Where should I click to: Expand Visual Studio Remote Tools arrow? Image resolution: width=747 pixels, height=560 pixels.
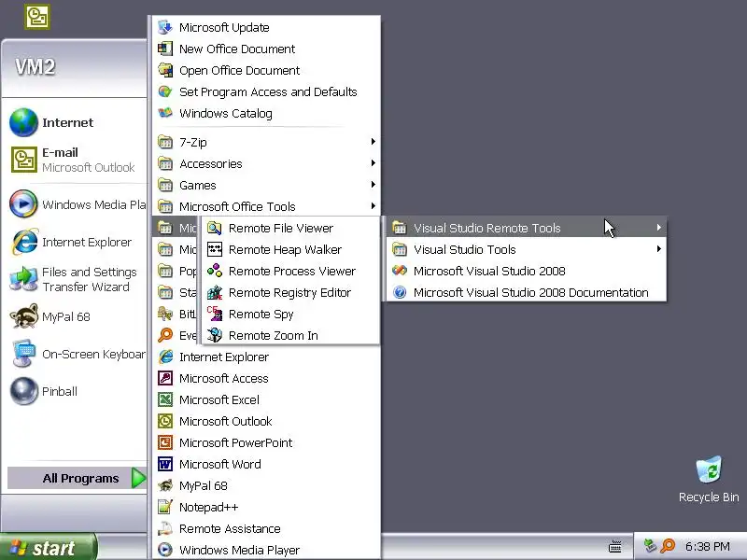pyautogui.click(x=659, y=227)
